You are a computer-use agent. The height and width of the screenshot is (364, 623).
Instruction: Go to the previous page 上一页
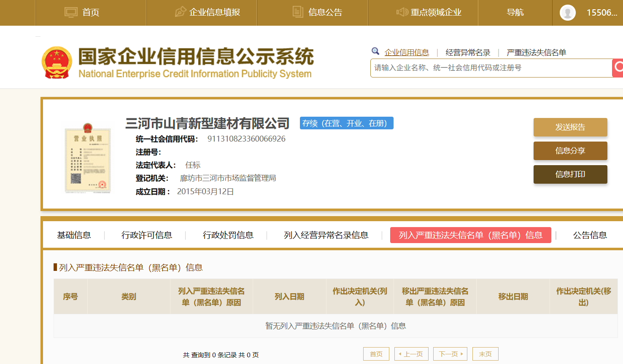coord(411,354)
